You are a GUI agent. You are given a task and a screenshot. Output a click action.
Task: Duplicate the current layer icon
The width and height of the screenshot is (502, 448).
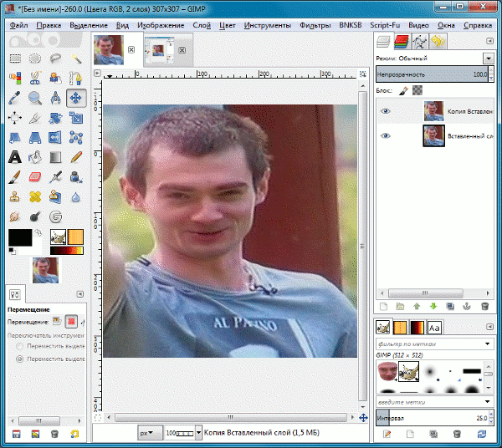[x=450, y=307]
